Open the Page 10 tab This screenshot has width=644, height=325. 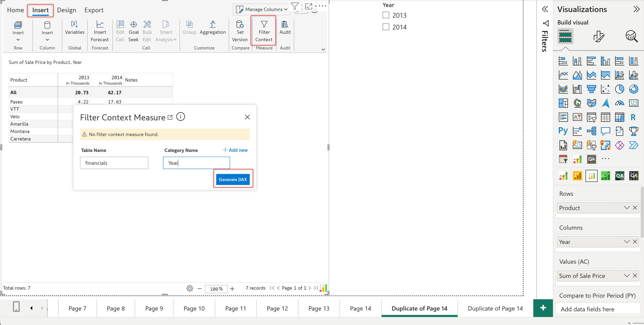(x=194, y=308)
